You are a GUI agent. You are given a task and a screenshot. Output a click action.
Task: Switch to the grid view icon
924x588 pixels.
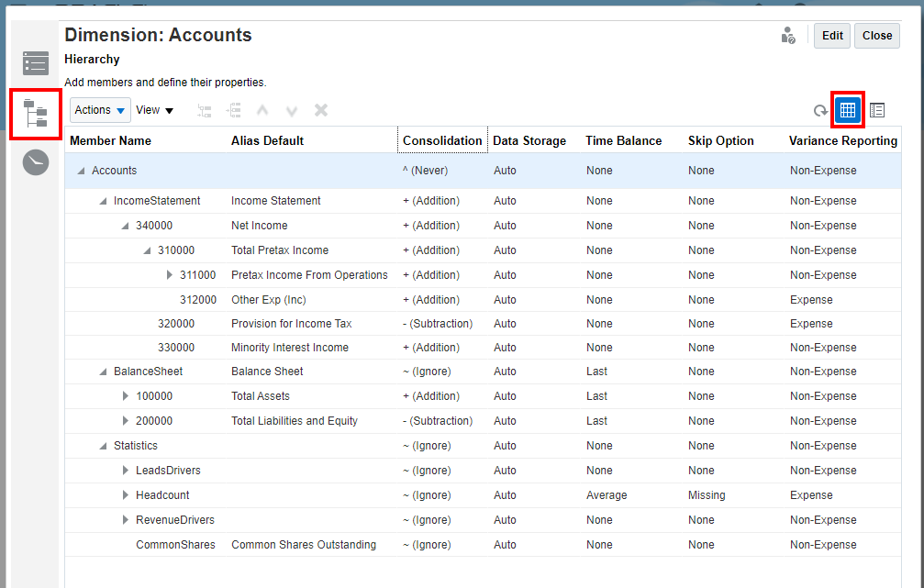tap(848, 109)
